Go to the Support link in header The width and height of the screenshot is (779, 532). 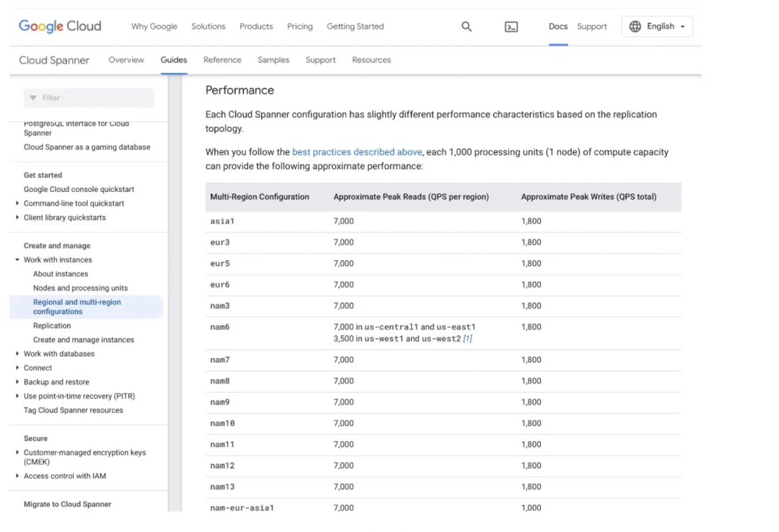[591, 27]
